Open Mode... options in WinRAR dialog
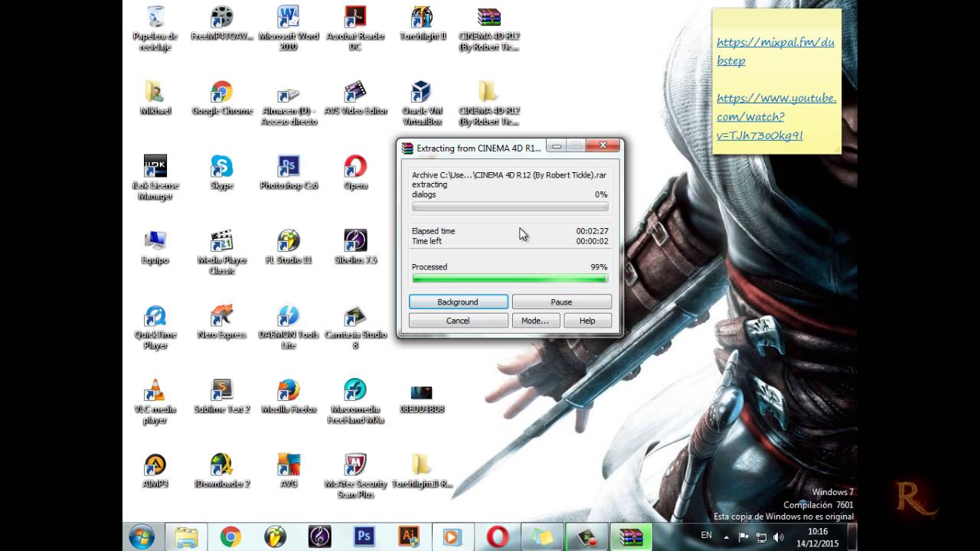 (535, 321)
